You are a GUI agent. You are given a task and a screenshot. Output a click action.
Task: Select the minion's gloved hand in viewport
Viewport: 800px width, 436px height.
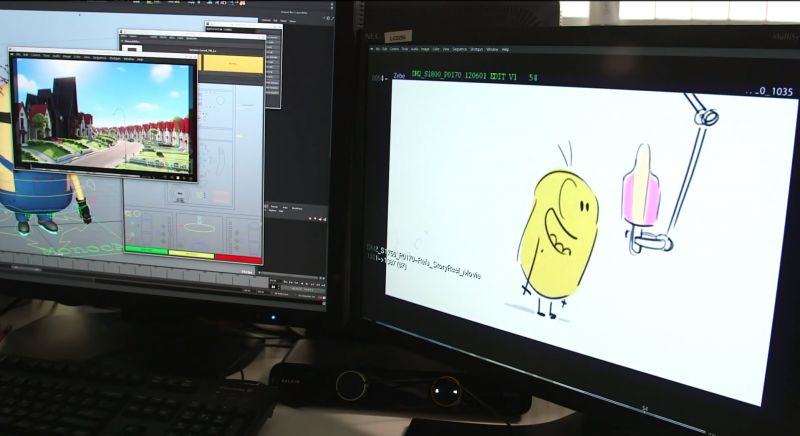[85, 211]
